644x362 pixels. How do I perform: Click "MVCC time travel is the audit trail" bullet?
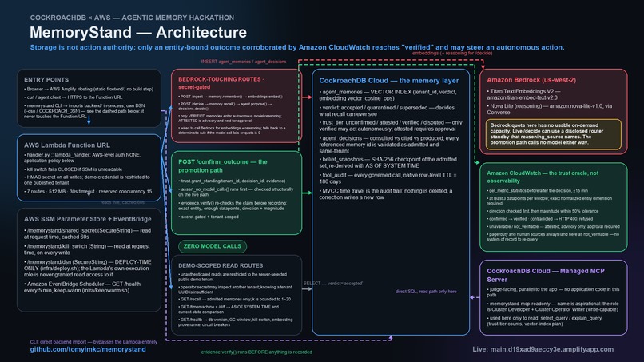tap(386, 194)
